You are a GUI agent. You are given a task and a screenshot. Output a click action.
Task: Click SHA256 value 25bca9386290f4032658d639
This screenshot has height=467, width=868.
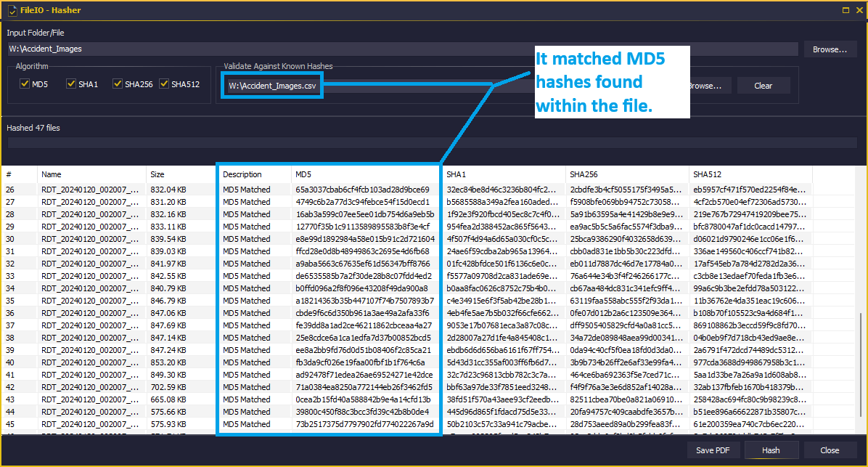point(626,239)
